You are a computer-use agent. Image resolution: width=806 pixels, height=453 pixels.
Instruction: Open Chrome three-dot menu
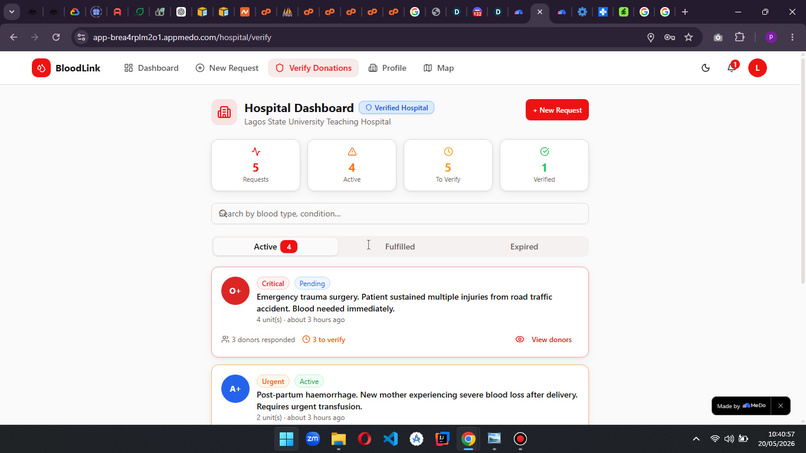coord(792,37)
